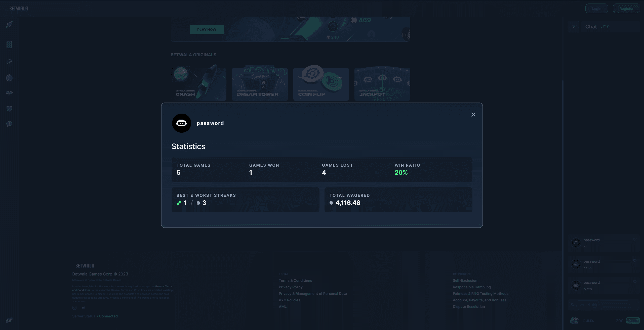The image size is (644, 330).
Task: Open the Dream Tower sidebar icon
Action: (9, 45)
